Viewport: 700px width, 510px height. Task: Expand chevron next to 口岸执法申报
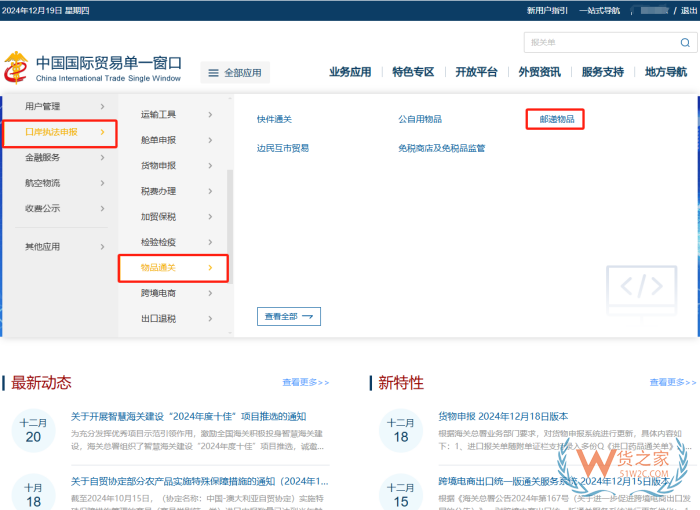102,132
